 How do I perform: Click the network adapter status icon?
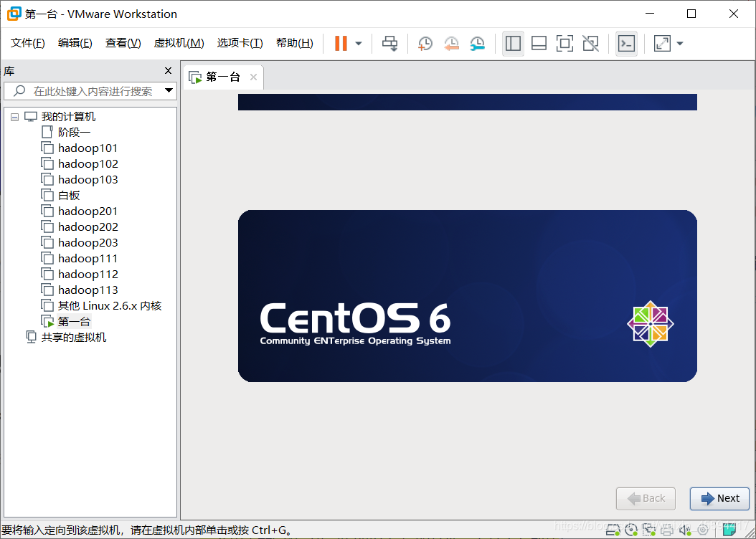[x=649, y=531]
